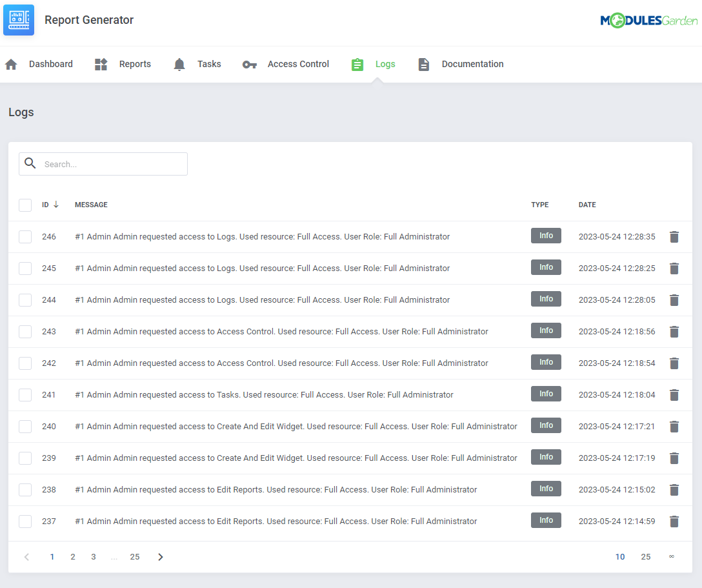
Task: Delete log entry 241 with trash icon
Action: [x=674, y=395]
